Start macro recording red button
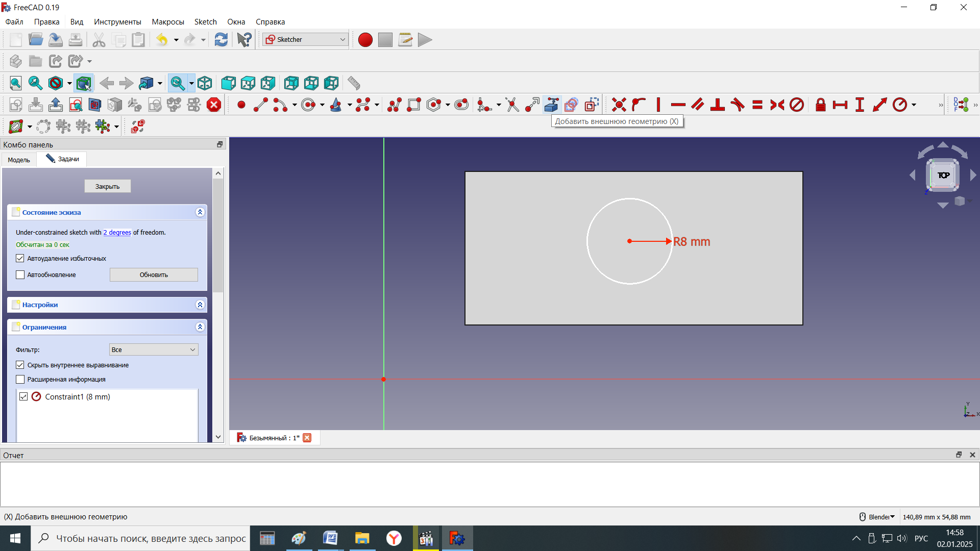The image size is (980, 551). pos(365,40)
